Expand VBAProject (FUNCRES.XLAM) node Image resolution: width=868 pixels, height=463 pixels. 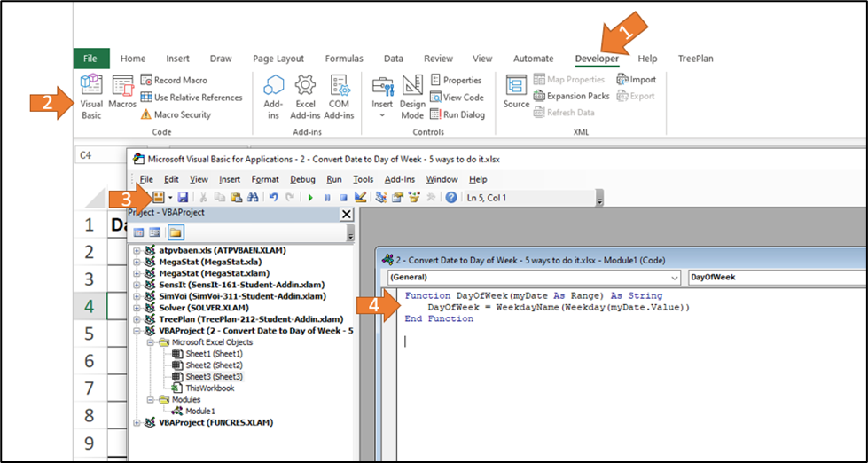tap(137, 422)
